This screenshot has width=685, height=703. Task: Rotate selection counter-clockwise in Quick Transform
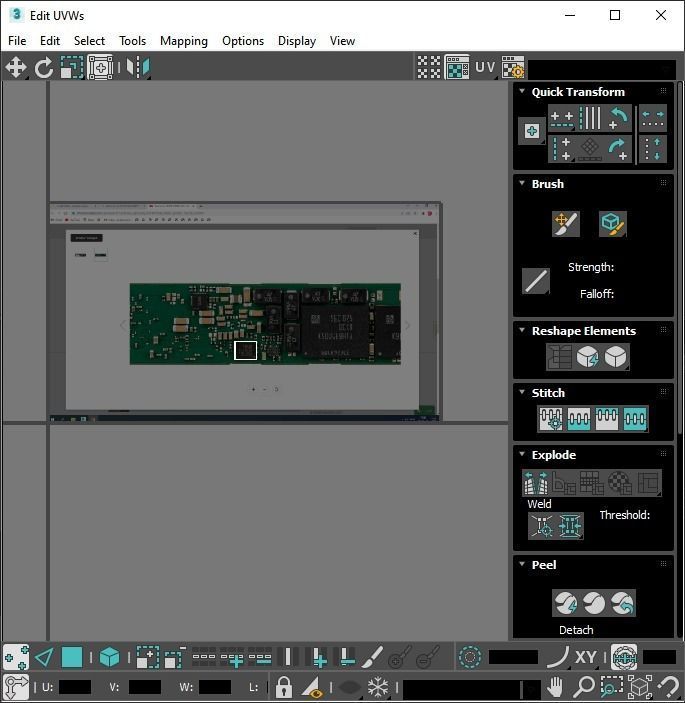tap(619, 118)
